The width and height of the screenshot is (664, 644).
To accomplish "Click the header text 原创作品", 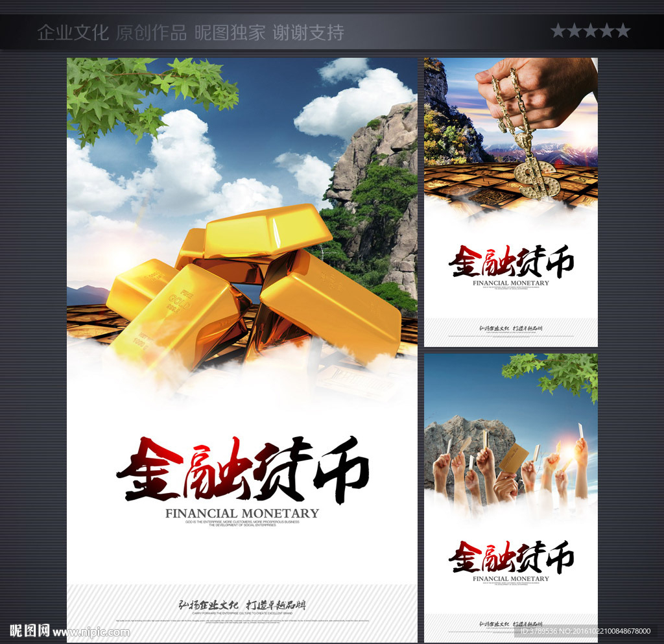I will (151, 32).
